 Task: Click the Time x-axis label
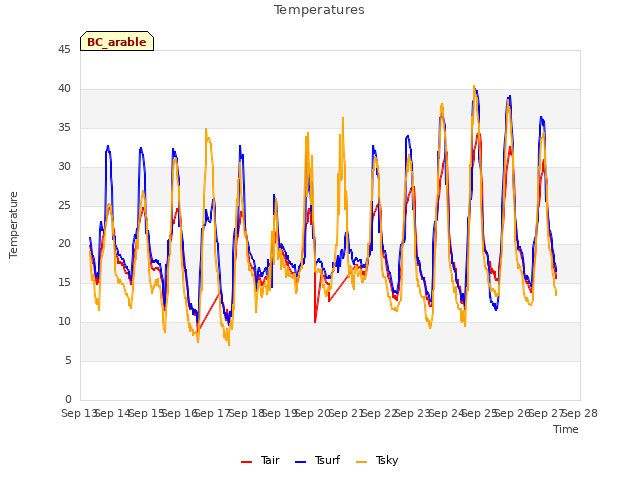[x=566, y=429]
